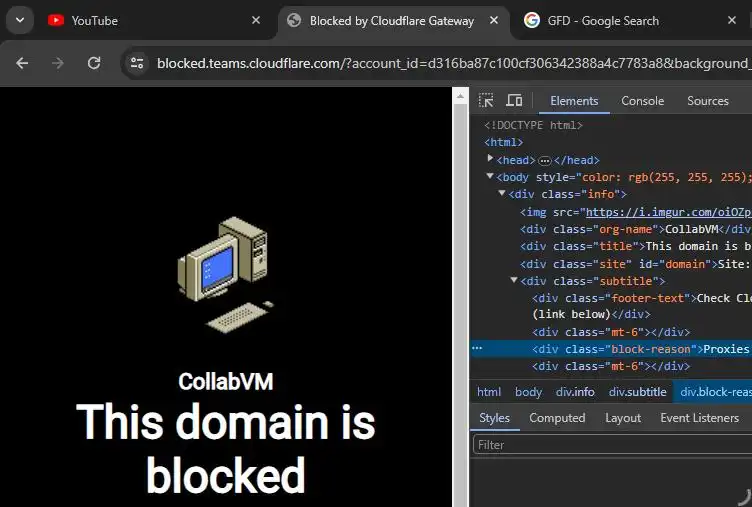View site information icon in address bar
The image size is (752, 507).
point(137,63)
